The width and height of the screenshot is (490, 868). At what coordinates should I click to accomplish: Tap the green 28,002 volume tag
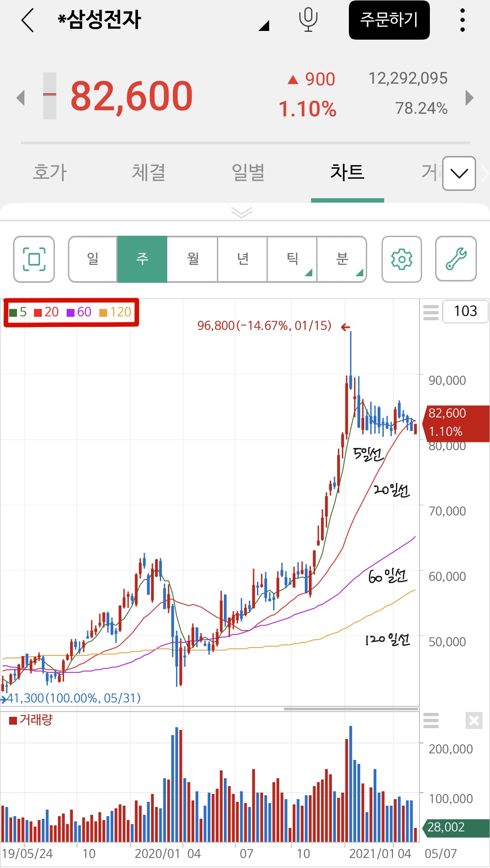click(x=456, y=827)
